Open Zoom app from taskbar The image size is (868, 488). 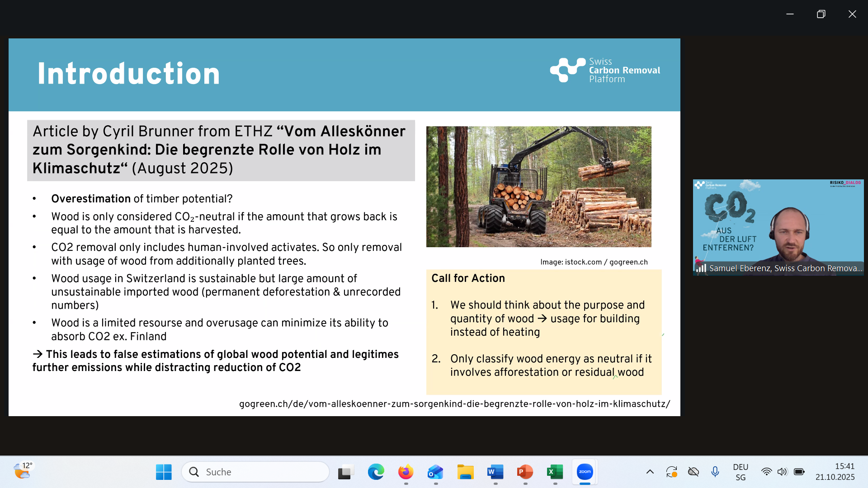pyautogui.click(x=585, y=472)
